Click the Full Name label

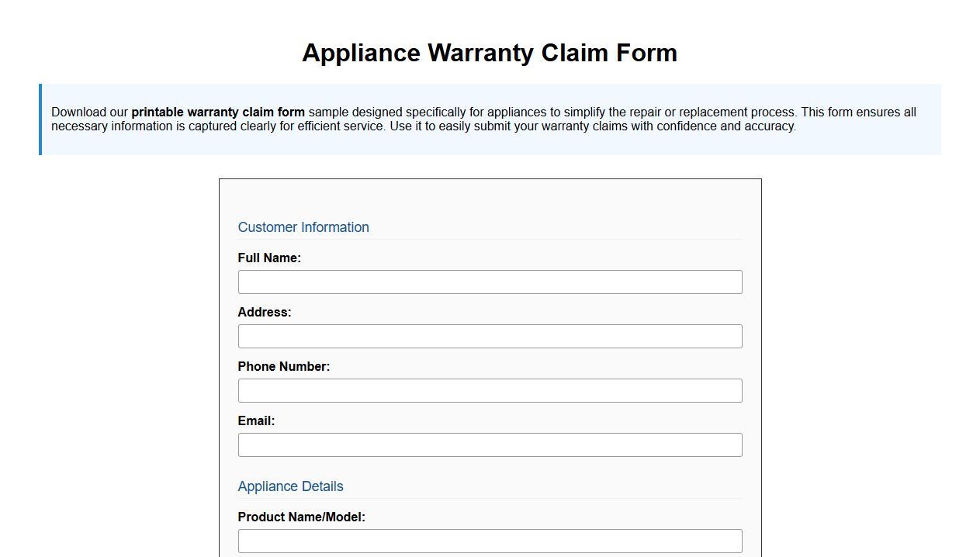click(269, 258)
